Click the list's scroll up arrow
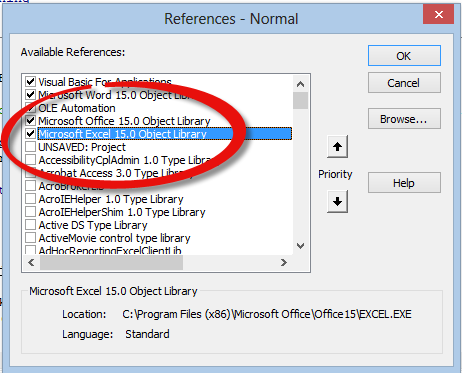462x373 pixels. coord(300,84)
